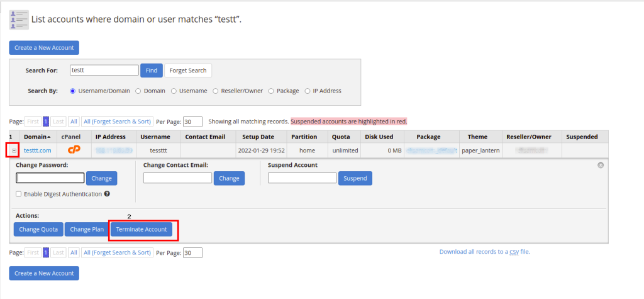This screenshot has height=299, width=644.
Task: Select the Reseller/Owner search option
Action: click(216, 91)
